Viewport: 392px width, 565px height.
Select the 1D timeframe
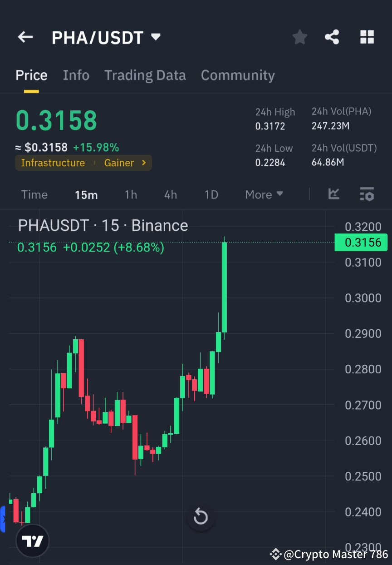(x=211, y=194)
